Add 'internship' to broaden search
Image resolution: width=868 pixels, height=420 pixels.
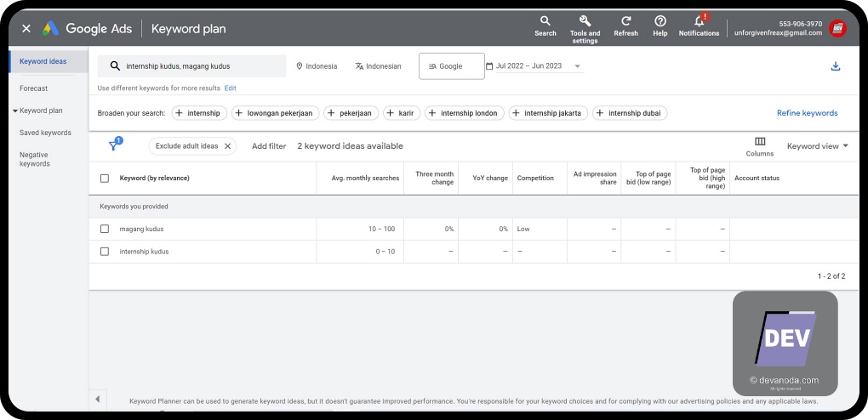199,113
